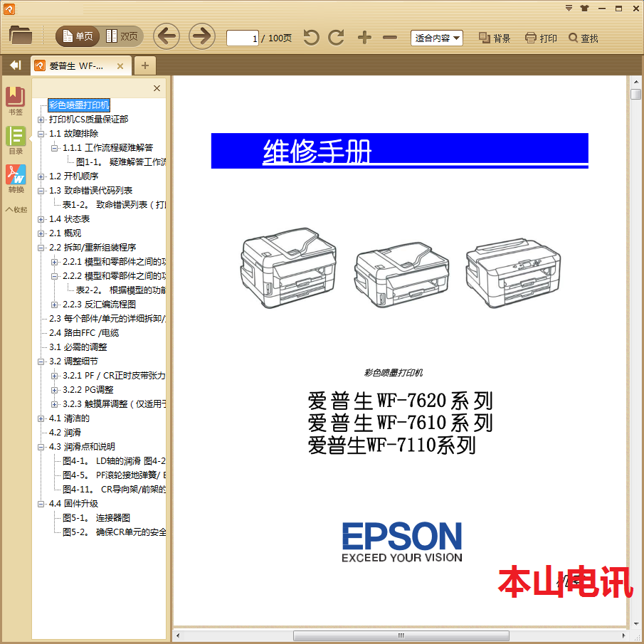Click the EPSON logo on the page
The image size is (644, 644).
401,542
